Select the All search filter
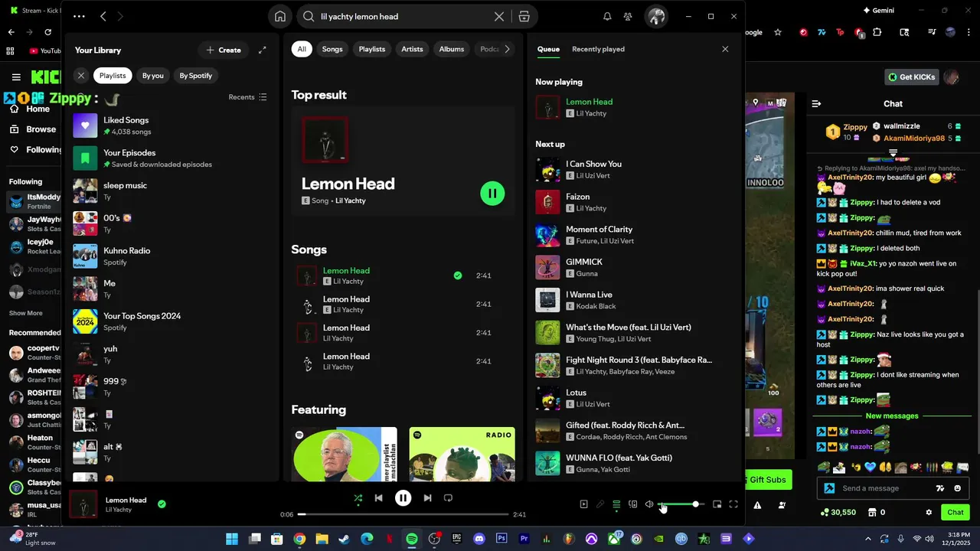980x551 pixels. point(302,49)
